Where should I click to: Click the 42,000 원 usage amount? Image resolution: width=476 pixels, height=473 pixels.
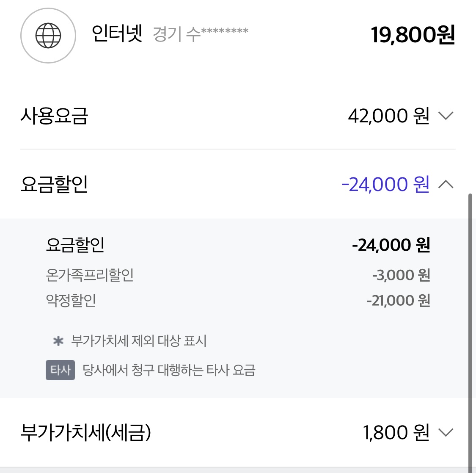pyautogui.click(x=388, y=116)
